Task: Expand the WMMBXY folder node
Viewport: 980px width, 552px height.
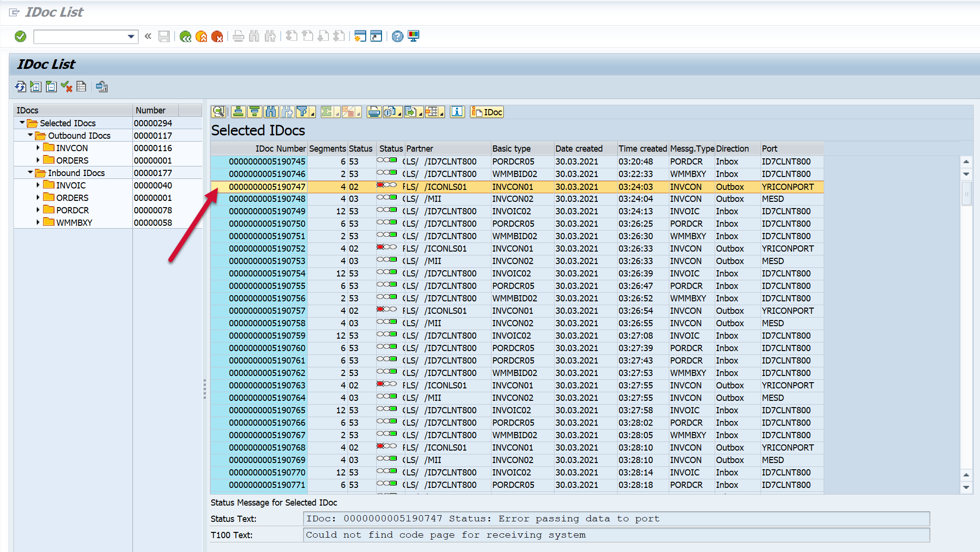Action: coord(38,222)
